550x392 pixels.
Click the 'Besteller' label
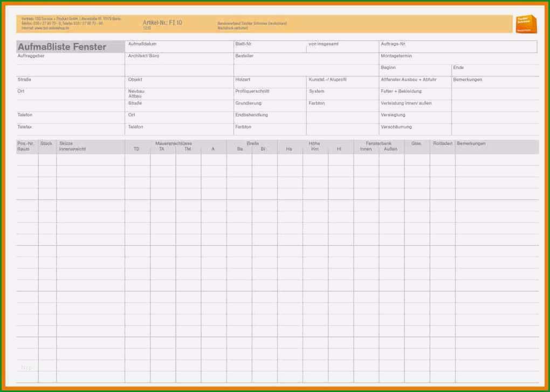pyautogui.click(x=244, y=56)
